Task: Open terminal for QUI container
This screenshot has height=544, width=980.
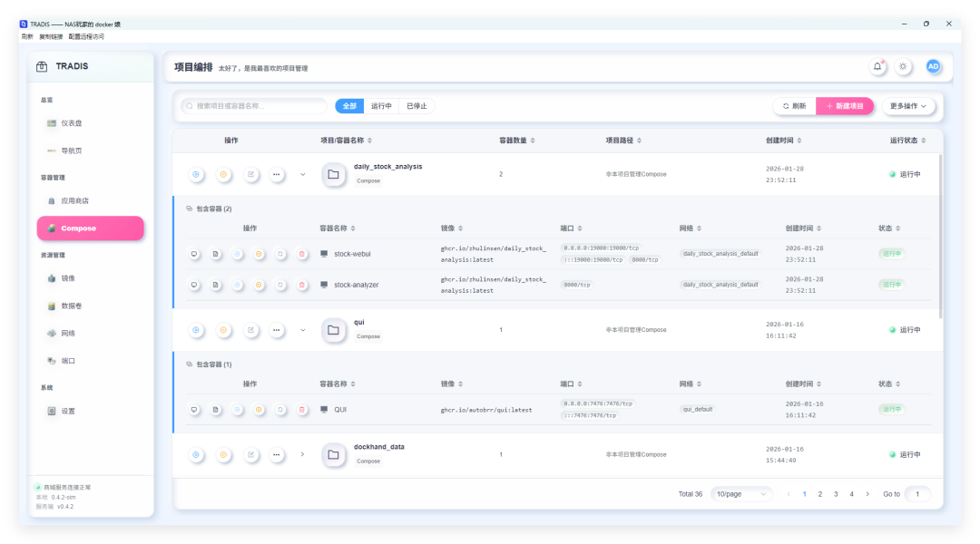Action: [x=194, y=410]
